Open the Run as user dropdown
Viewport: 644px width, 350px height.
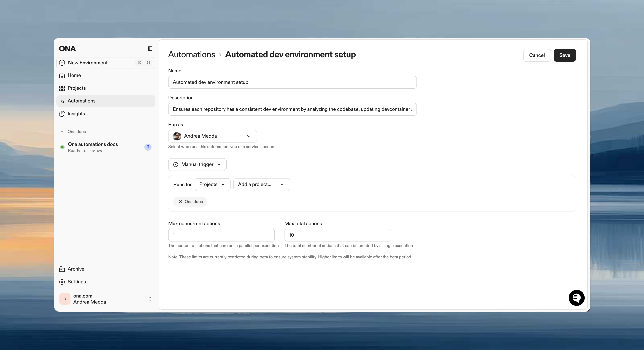(212, 136)
